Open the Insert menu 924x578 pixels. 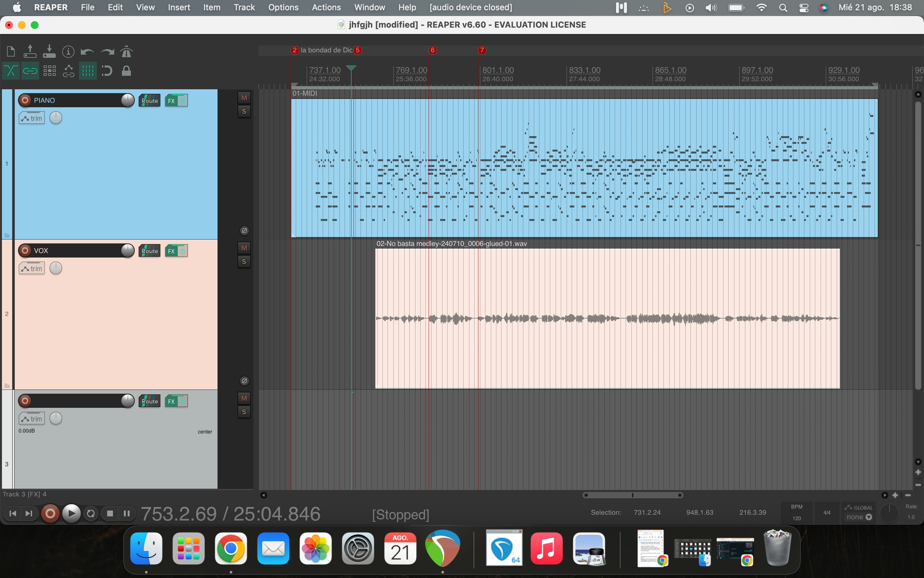click(179, 7)
